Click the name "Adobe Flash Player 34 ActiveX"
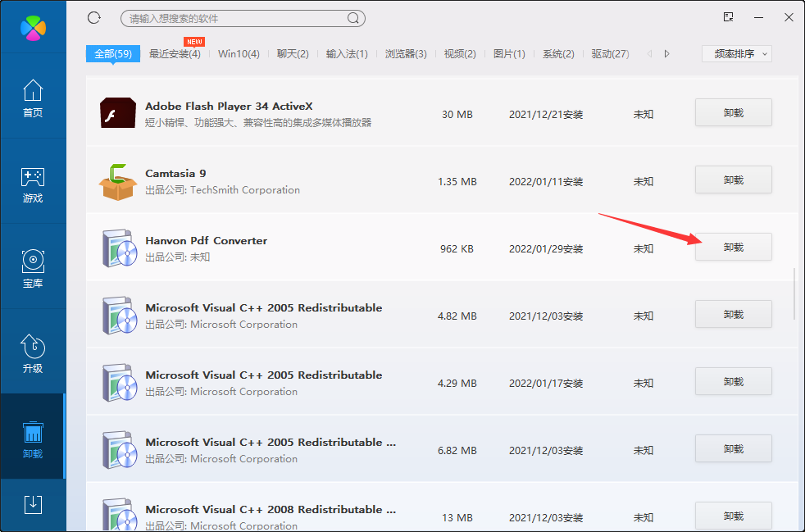Screen dimensions: 805x532 229,107
